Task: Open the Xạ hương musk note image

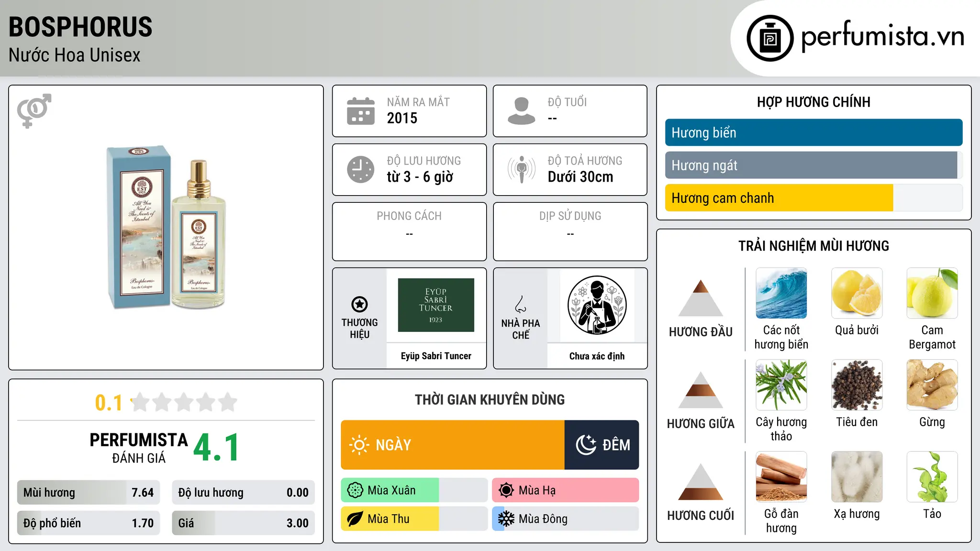Action: tap(857, 477)
